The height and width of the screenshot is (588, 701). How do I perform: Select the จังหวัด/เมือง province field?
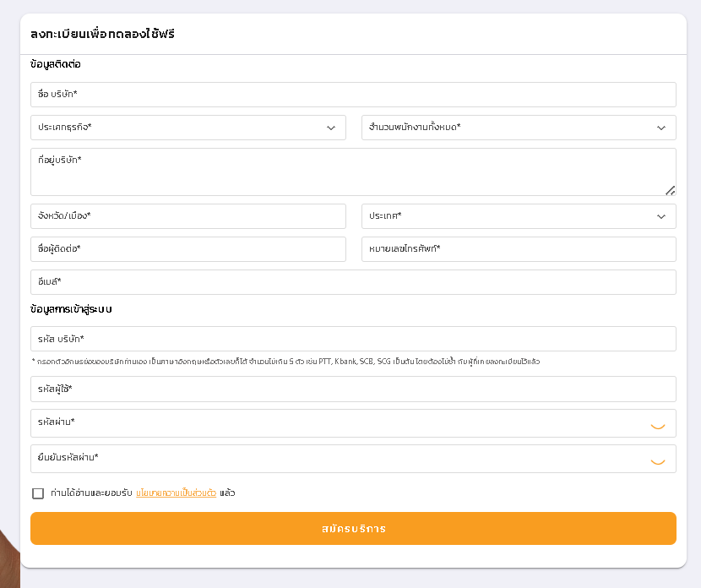coord(187,215)
